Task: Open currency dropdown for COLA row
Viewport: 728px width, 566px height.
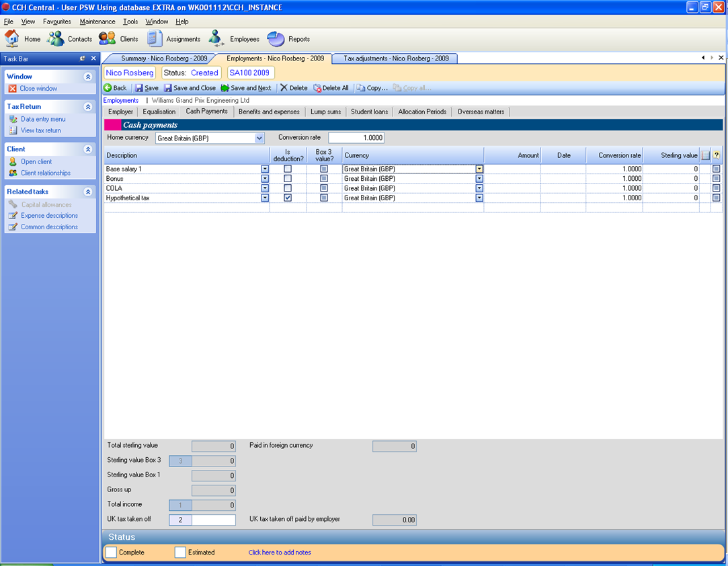Action: click(x=479, y=188)
